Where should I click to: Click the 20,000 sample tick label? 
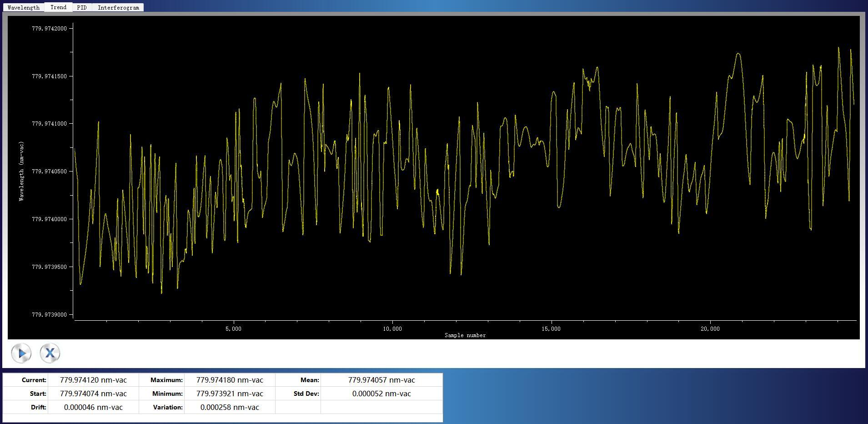710,329
